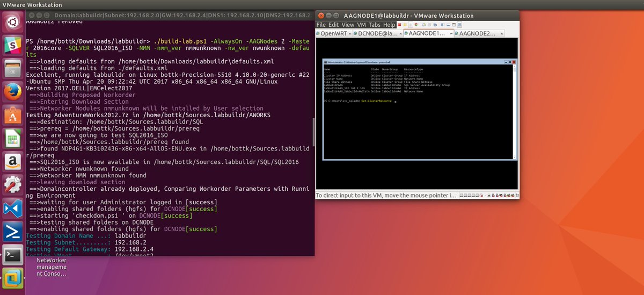This screenshot has height=295, width=644.
Task: Click 'Networker NMM nmmunknown found' terminal line
Action: [x=87, y=175]
